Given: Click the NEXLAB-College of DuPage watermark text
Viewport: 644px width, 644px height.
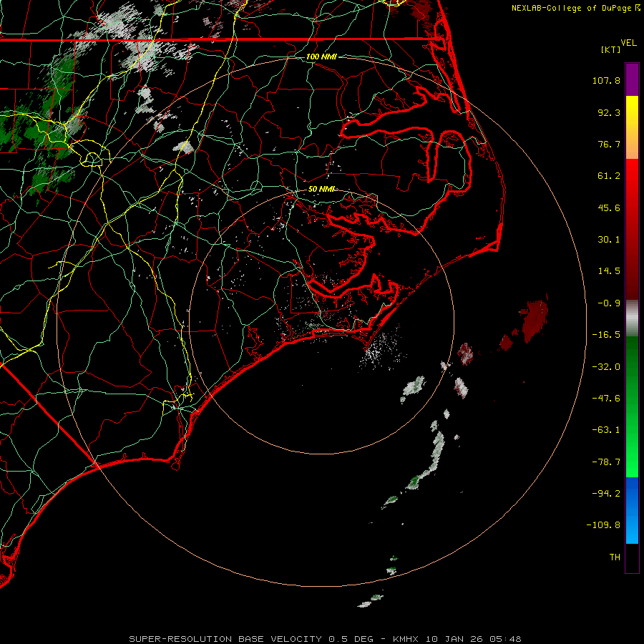Looking at the screenshot, I should click(575, 8).
